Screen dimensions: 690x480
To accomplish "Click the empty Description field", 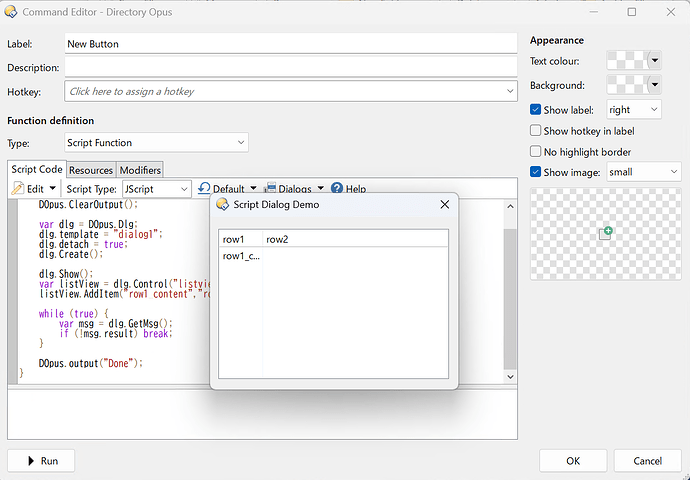I will (x=291, y=67).
